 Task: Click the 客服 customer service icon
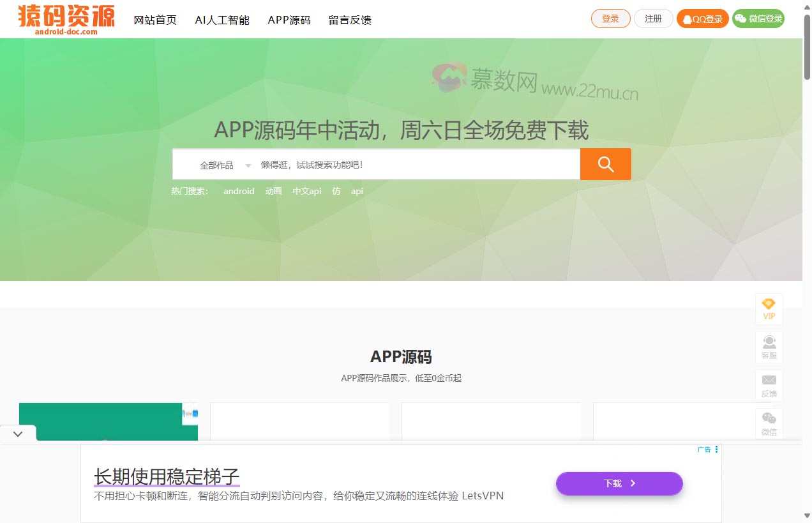pos(769,347)
